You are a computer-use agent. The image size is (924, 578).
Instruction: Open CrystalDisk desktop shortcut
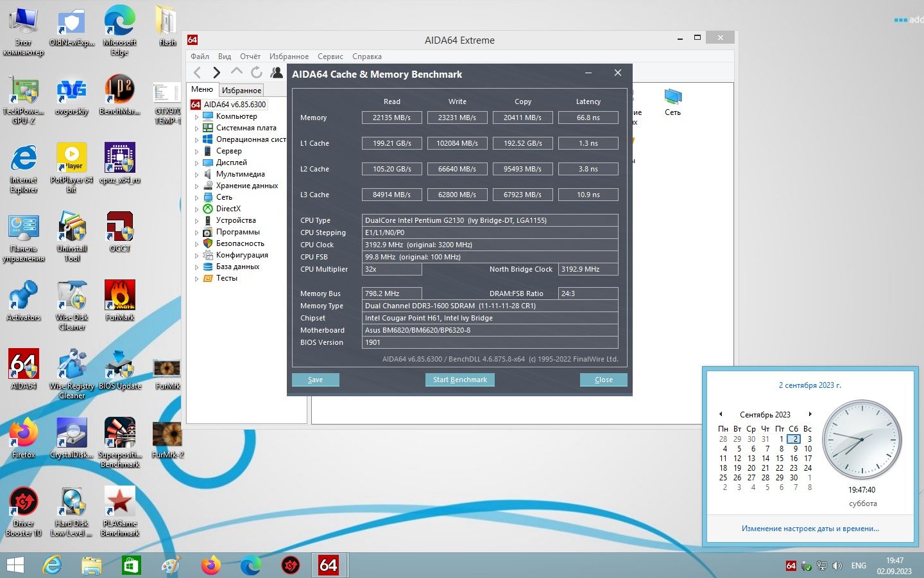[72, 438]
